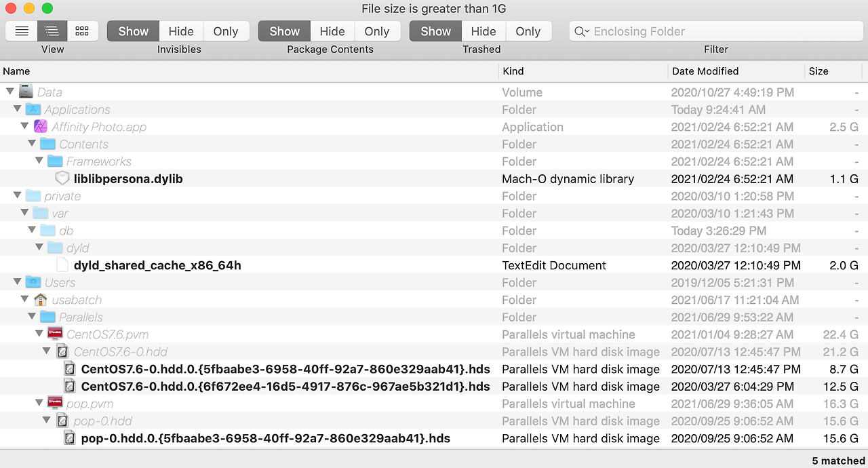Click the Parallels folder icon
The image size is (868, 468).
tap(47, 317)
